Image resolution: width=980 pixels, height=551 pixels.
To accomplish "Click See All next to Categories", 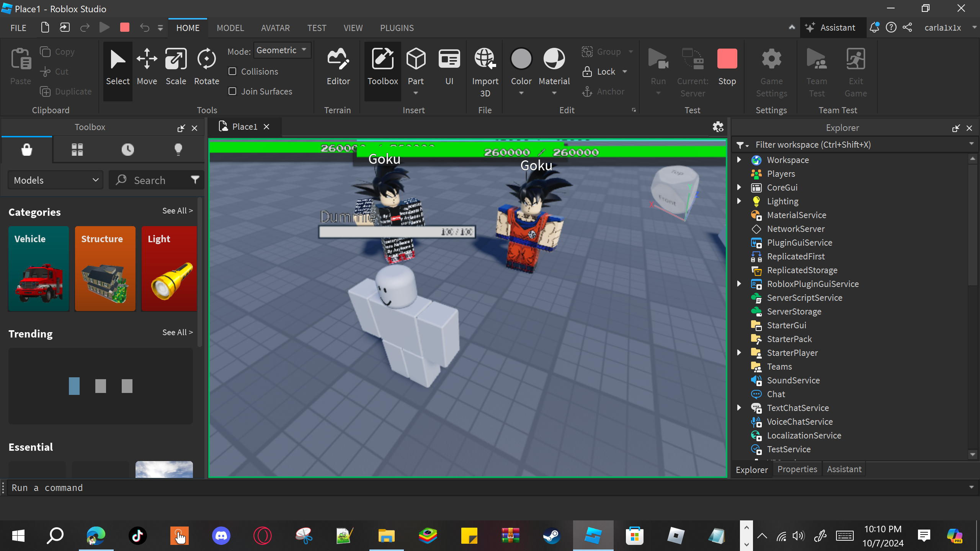I will 177,211.
